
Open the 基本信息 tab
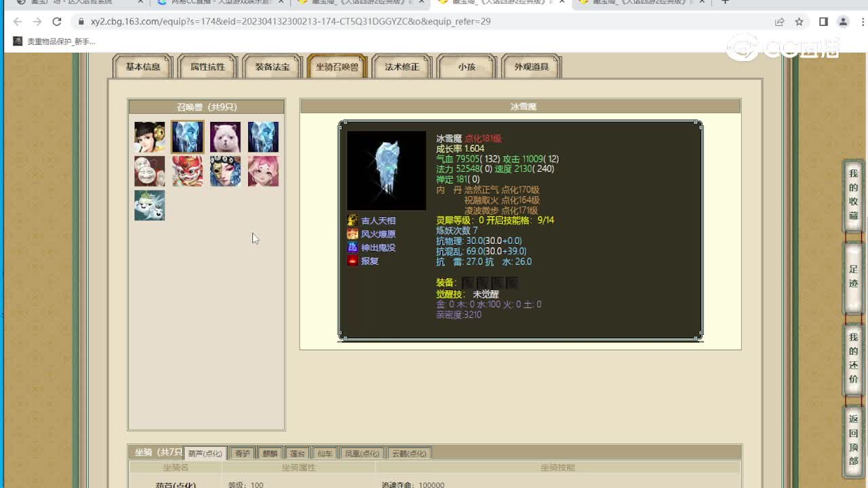143,67
